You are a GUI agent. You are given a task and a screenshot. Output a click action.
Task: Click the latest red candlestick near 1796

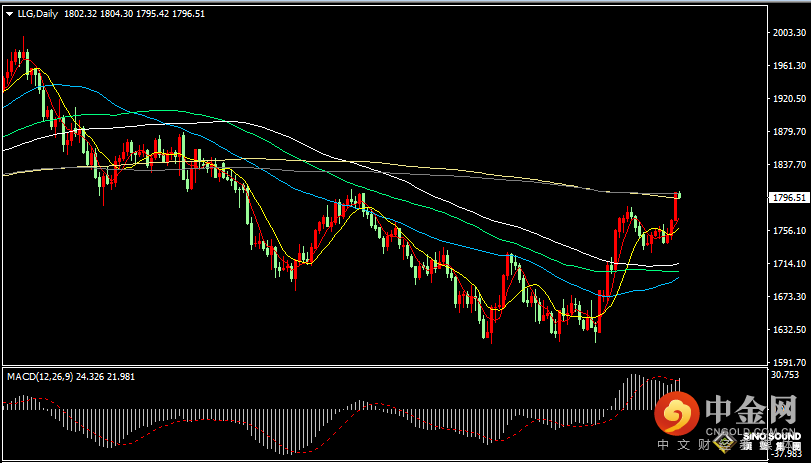(x=677, y=206)
